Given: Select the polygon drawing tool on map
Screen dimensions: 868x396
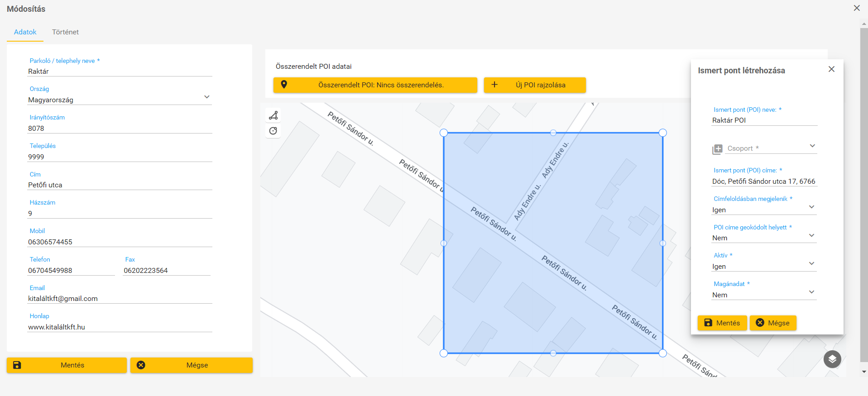Looking at the screenshot, I should click(x=273, y=115).
